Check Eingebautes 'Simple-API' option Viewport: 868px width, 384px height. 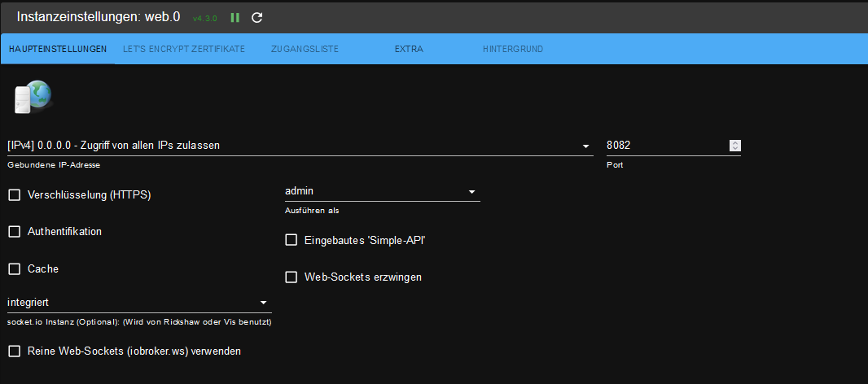point(292,240)
